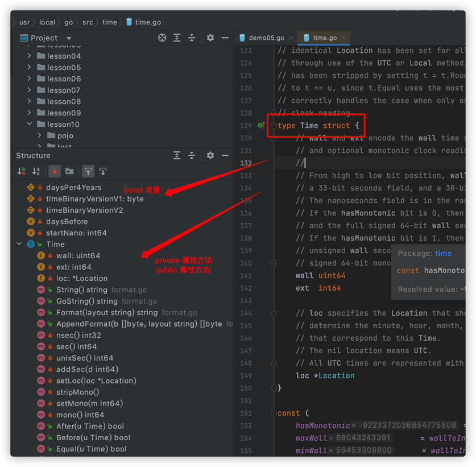476x467 pixels.
Task: Expand the lesson04 folder
Action: pos(29,56)
